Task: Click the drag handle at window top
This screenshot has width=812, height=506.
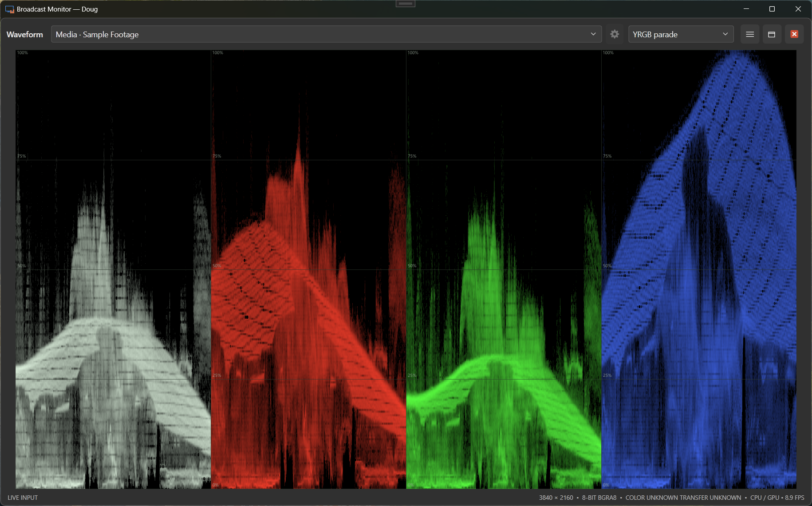Action: (x=406, y=4)
